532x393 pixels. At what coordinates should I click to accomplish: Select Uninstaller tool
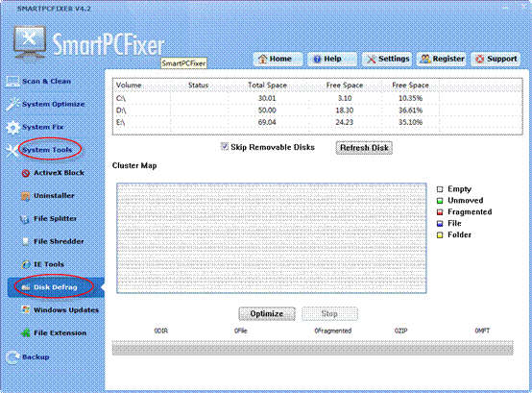(x=54, y=196)
